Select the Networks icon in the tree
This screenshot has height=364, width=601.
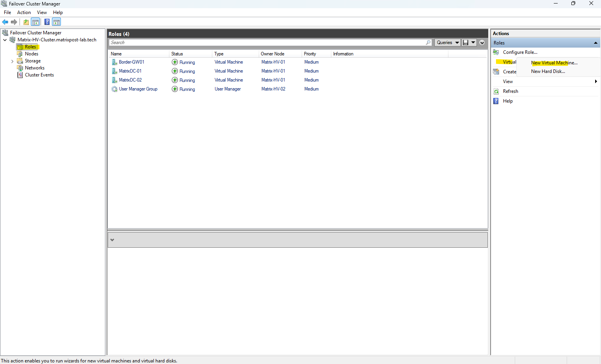(x=20, y=68)
